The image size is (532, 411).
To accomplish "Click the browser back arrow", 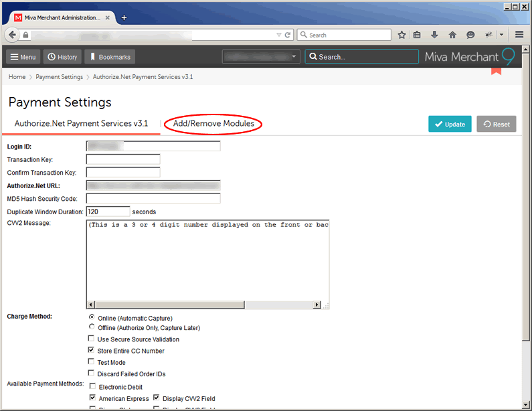I will pos(12,35).
